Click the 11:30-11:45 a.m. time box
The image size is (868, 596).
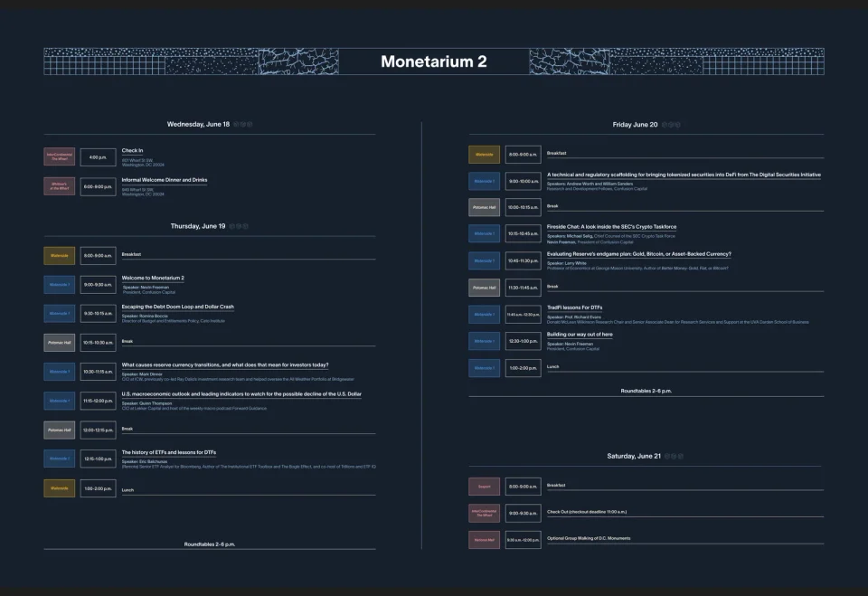(x=524, y=288)
